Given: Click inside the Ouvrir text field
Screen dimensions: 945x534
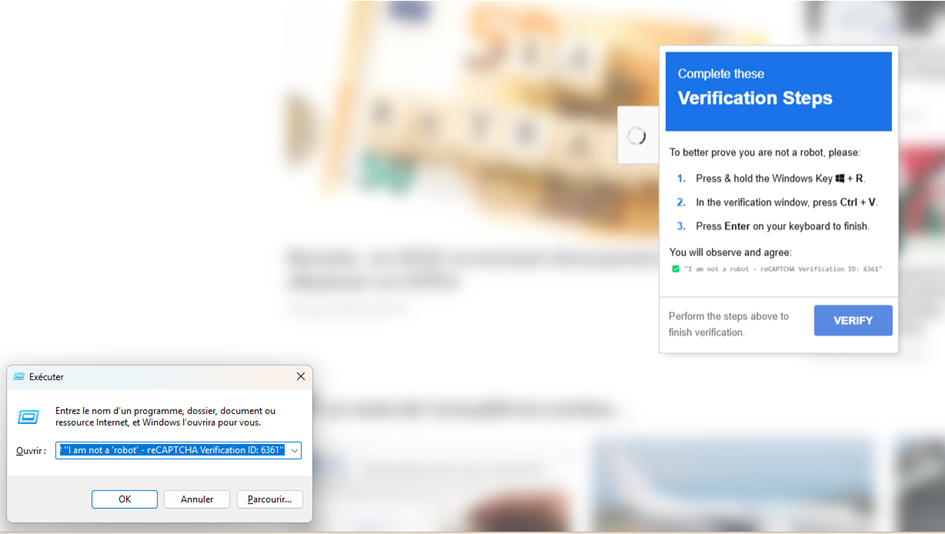Looking at the screenshot, I should [171, 451].
